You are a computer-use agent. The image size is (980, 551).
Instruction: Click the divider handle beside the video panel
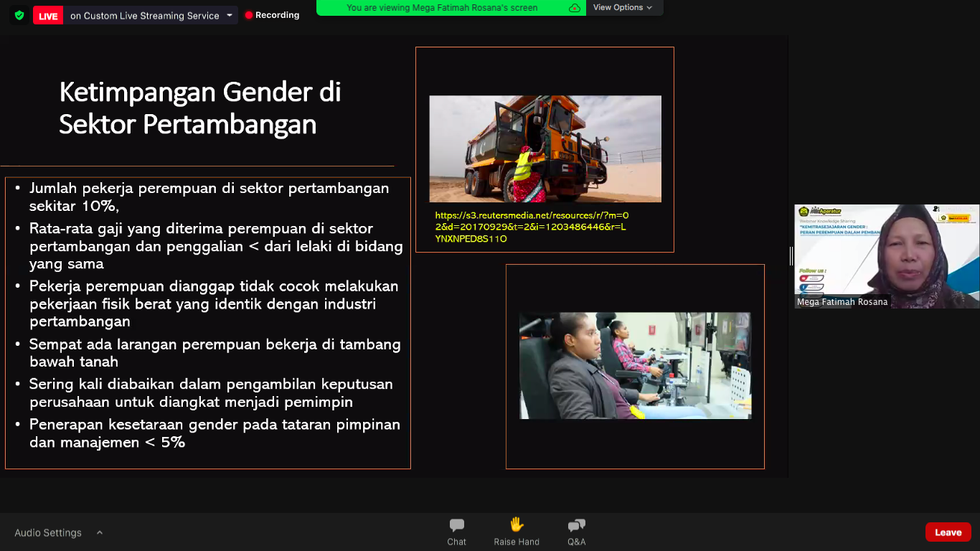click(791, 256)
